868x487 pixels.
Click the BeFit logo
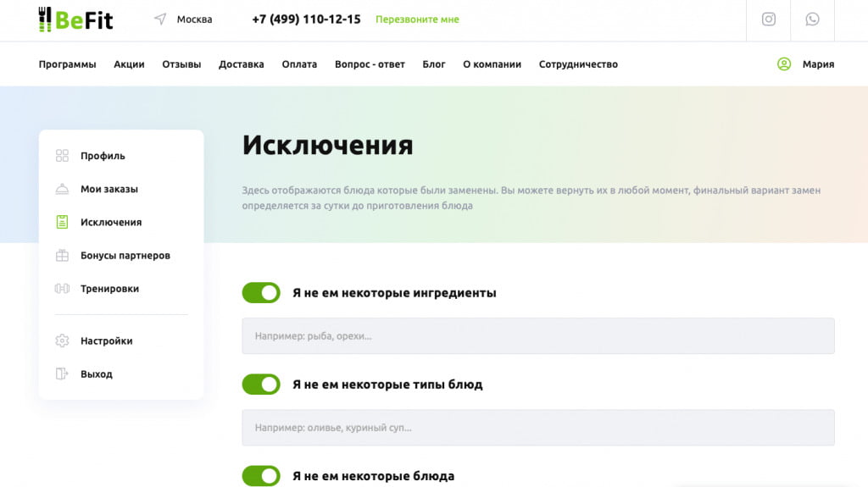click(x=75, y=19)
